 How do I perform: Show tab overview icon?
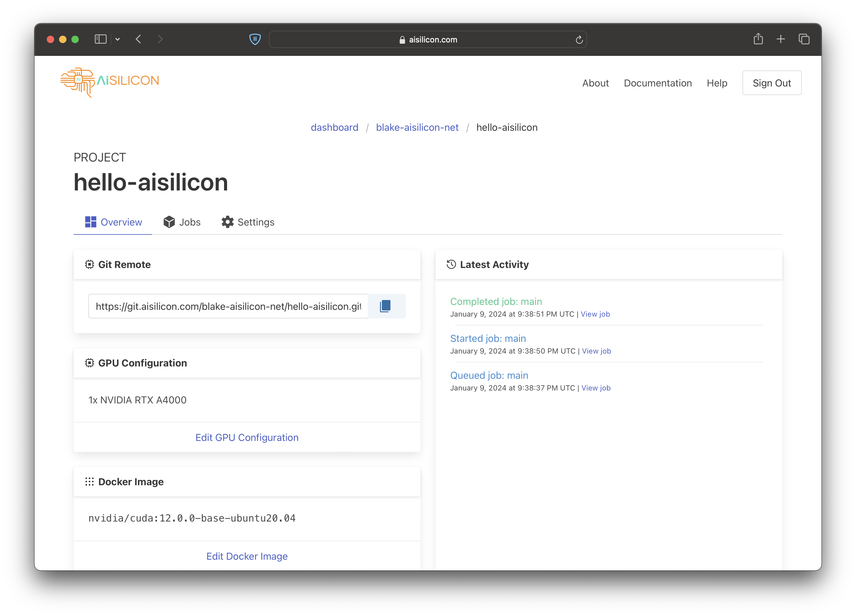pos(803,39)
